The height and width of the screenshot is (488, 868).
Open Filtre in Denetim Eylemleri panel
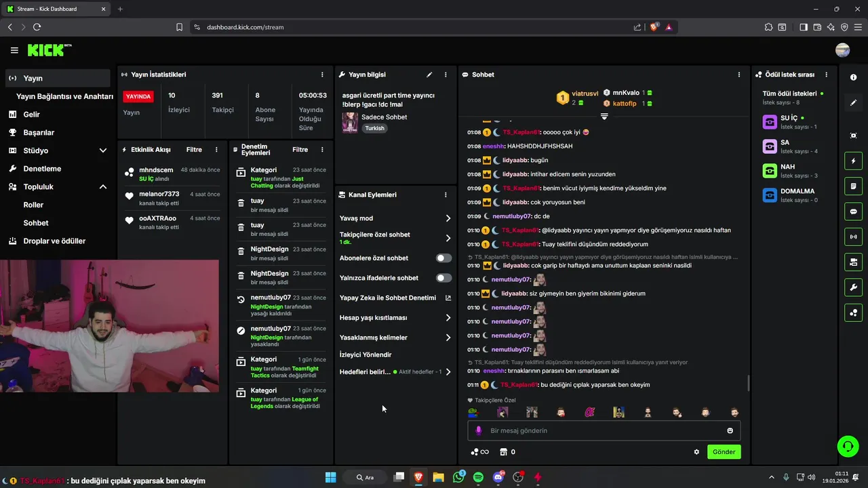[300, 150]
